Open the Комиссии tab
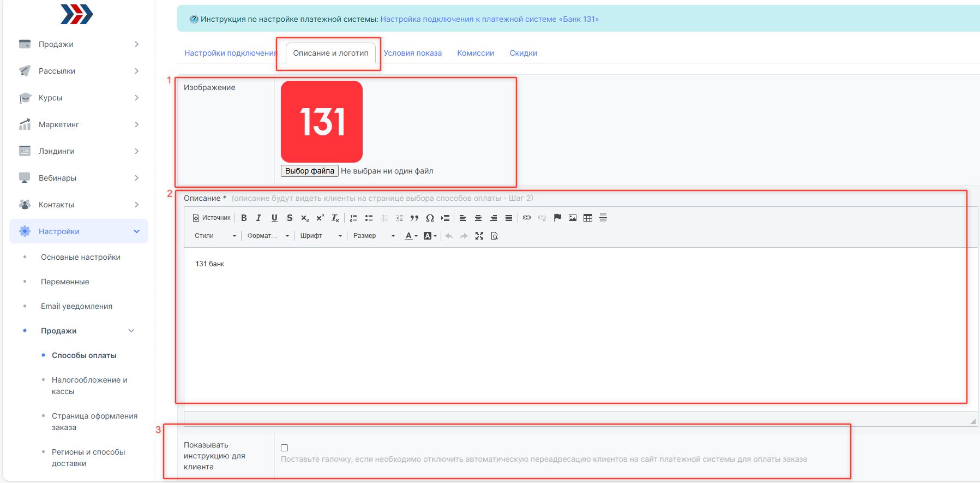980x483 pixels. point(475,53)
